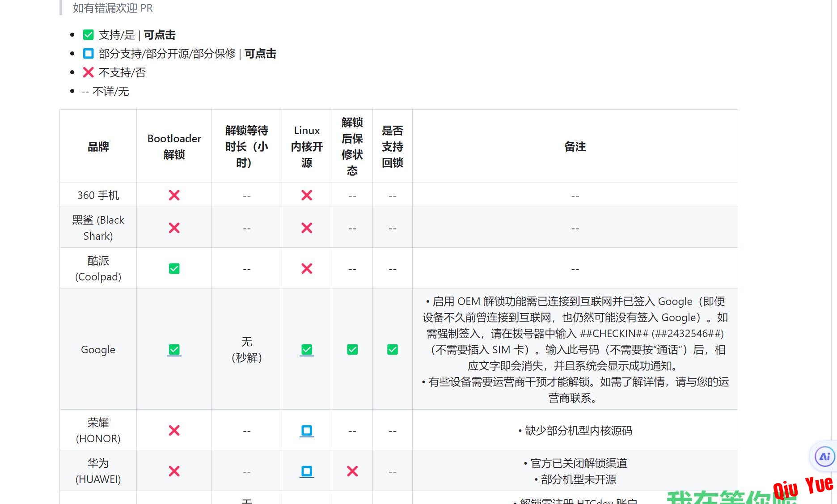
Task: Select the 荣耀 (HONOR) brand cell
Action: [x=98, y=431]
